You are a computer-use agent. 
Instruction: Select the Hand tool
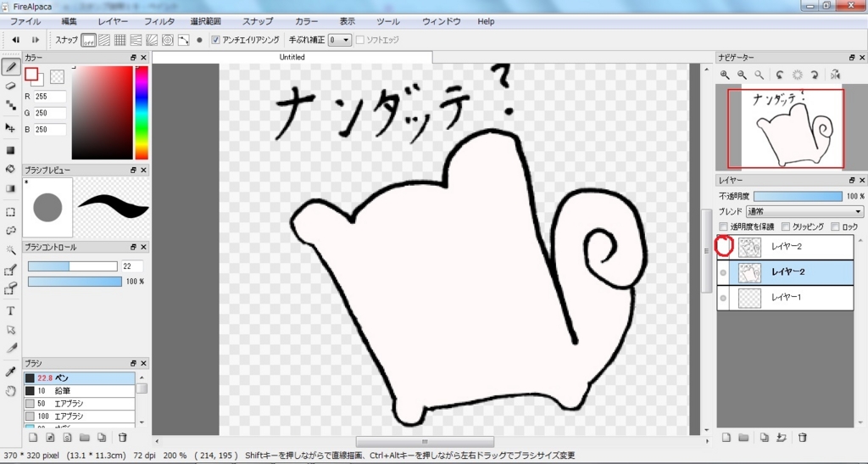point(10,391)
